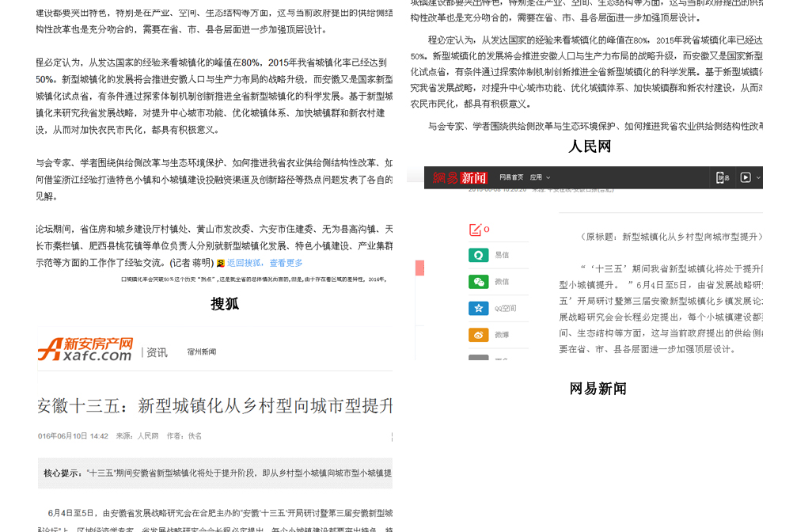793x532 pixels.
Task: Click the 人民网 source in the article byline
Action: coord(148,436)
